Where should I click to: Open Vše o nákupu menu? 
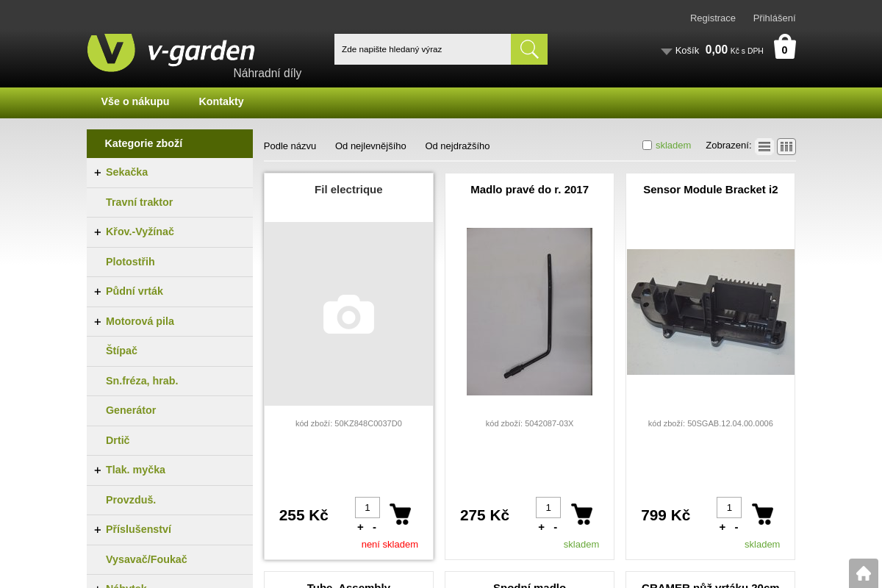(135, 101)
